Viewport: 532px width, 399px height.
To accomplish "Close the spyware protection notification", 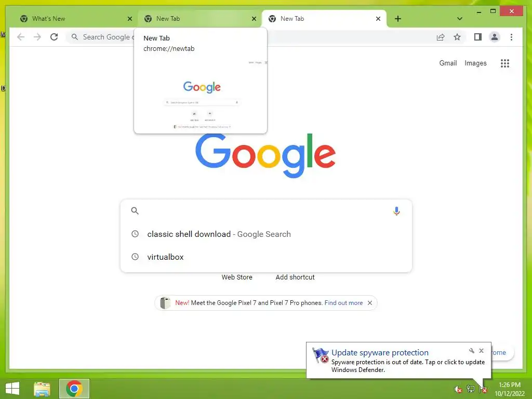I will (x=481, y=351).
